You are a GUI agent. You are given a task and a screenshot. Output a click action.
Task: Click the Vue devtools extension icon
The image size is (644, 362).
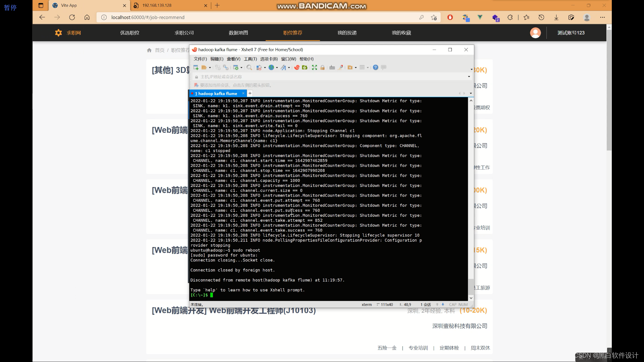pyautogui.click(x=480, y=17)
